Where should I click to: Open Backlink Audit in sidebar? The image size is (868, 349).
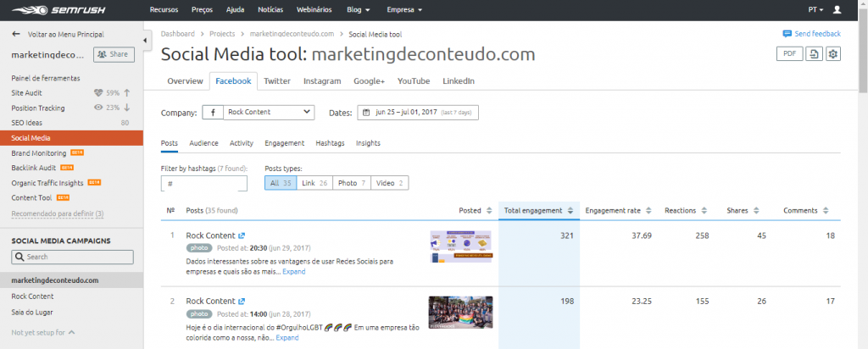34,168
